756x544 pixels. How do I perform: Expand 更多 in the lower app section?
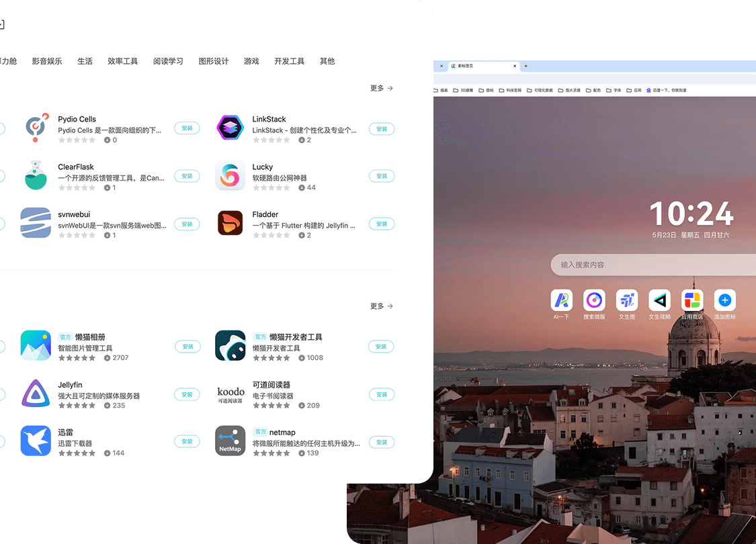tap(381, 306)
